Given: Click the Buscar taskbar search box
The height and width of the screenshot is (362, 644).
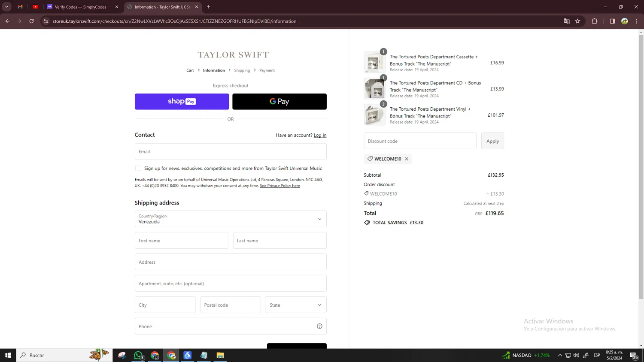Looking at the screenshot, I should [64, 355].
